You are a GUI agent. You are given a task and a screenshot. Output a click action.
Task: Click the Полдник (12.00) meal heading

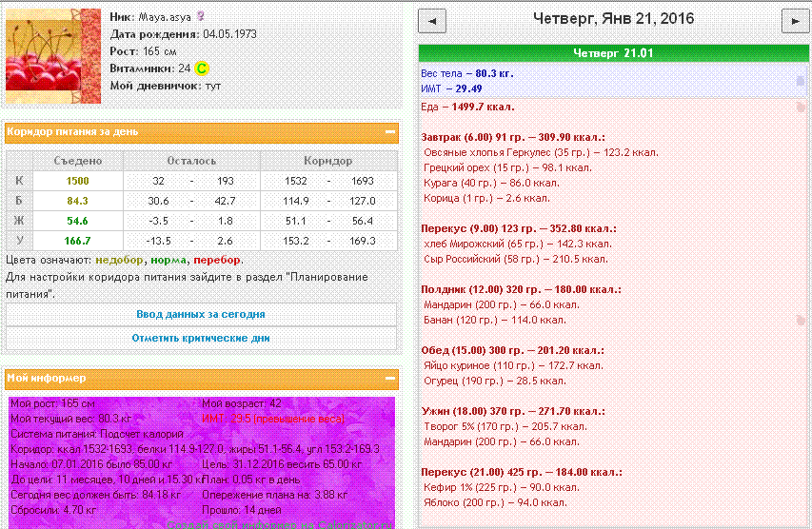coord(521,289)
